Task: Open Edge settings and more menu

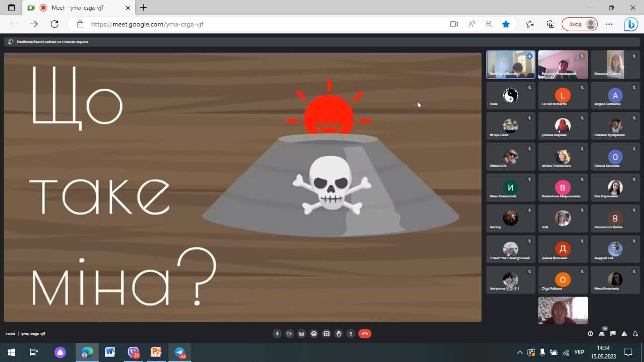Action: click(609, 24)
